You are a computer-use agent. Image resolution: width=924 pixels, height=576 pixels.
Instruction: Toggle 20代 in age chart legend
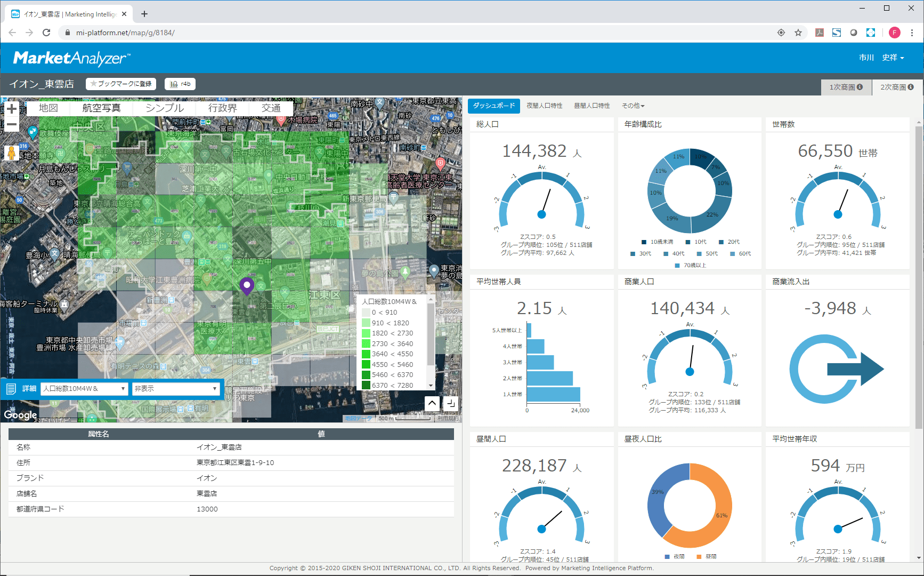pyautogui.click(x=729, y=242)
